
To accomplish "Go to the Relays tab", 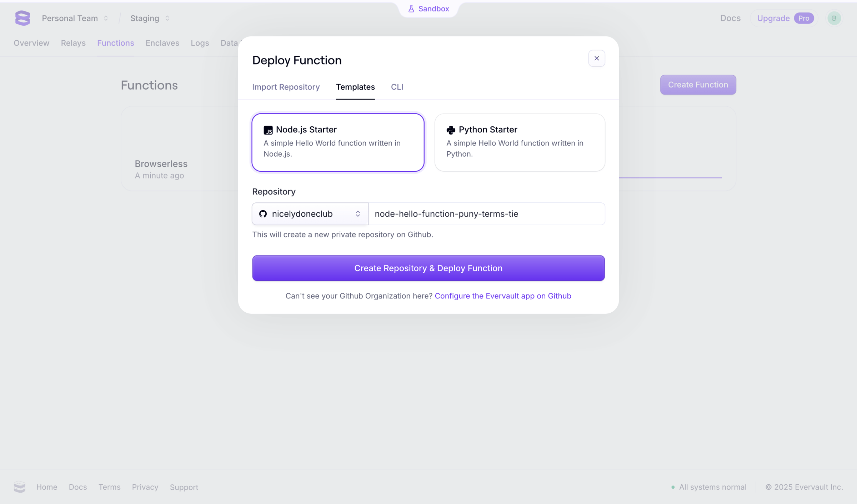I will click(73, 43).
